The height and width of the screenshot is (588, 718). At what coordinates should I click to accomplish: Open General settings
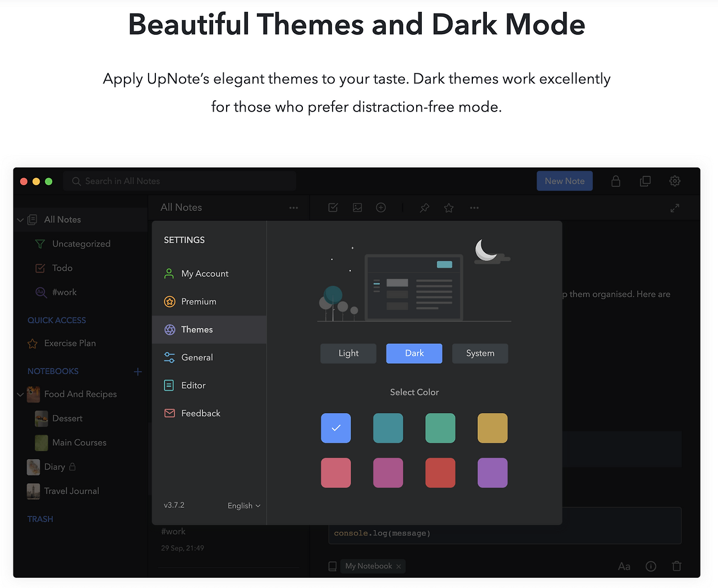coord(209,358)
